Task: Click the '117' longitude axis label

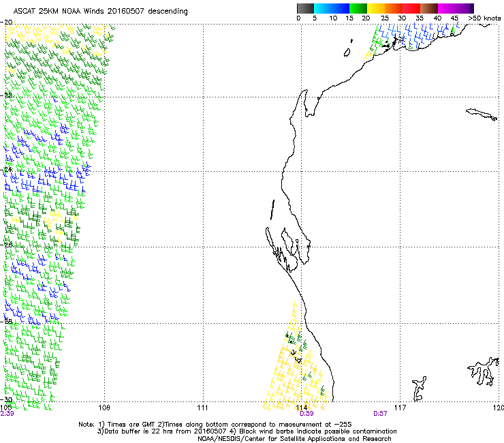Action: click(400, 408)
